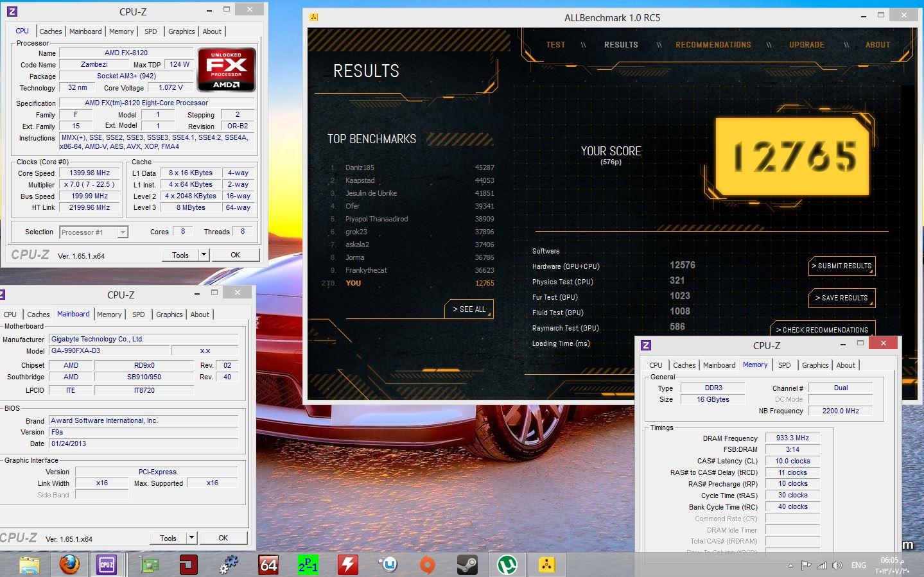Select Kaapstad leaderboard entry
The height and width of the screenshot is (577, 924).
click(x=412, y=180)
